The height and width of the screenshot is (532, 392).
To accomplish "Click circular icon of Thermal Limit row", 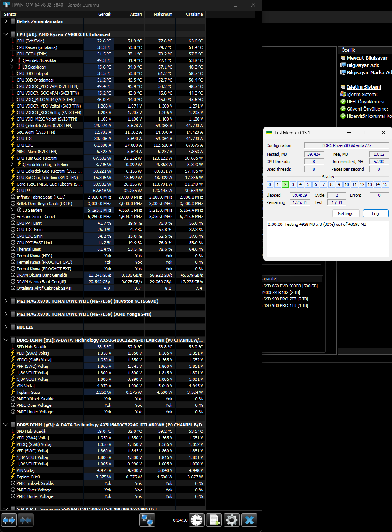I will point(13,249).
